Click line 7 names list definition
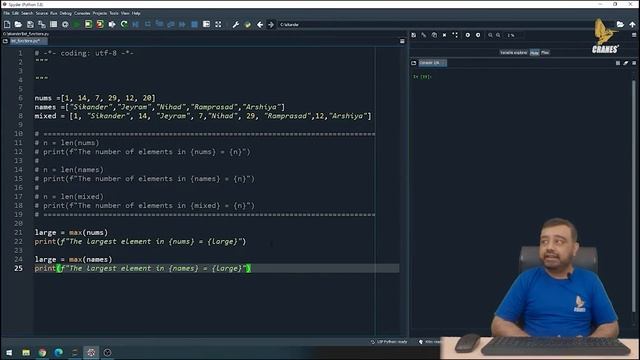 click(160, 107)
